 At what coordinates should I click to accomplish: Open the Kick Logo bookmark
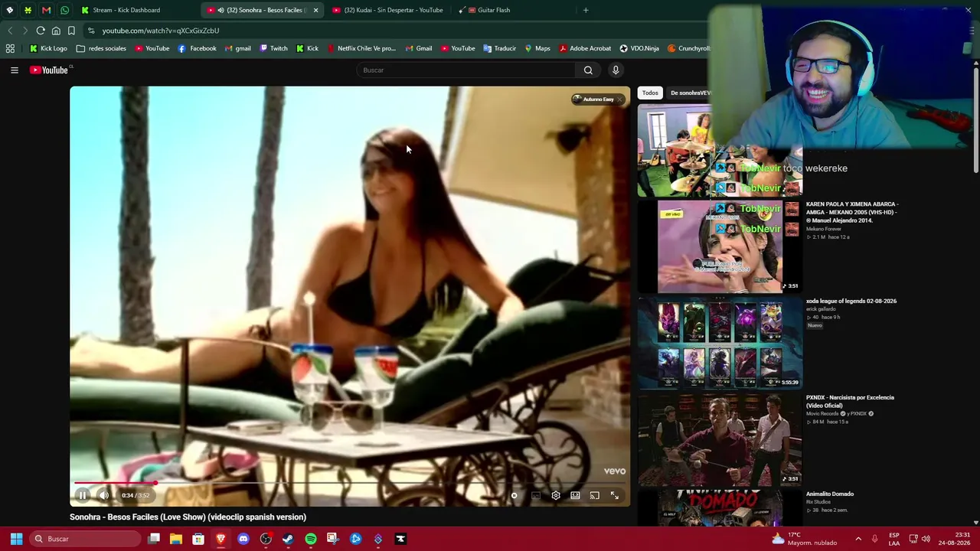click(x=48, y=48)
